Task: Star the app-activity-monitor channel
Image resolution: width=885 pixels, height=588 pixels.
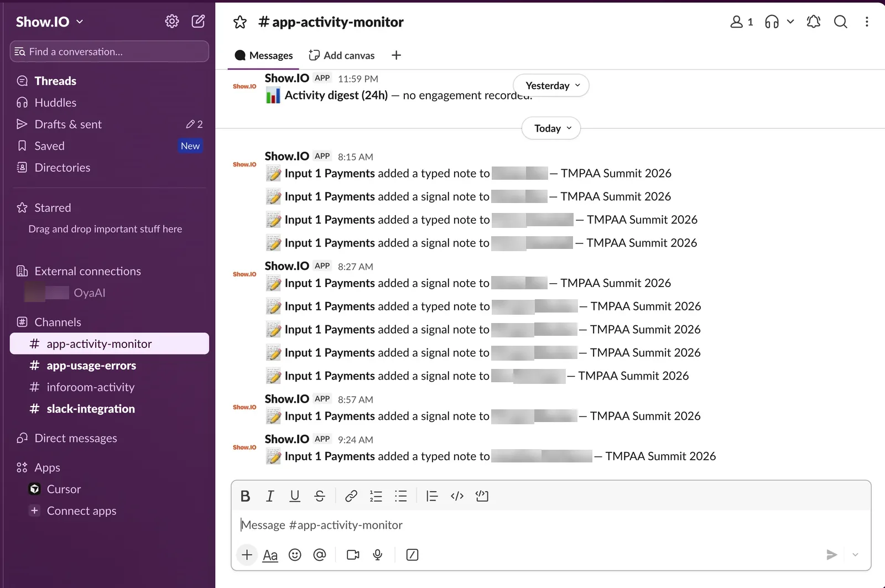Action: [x=240, y=22]
